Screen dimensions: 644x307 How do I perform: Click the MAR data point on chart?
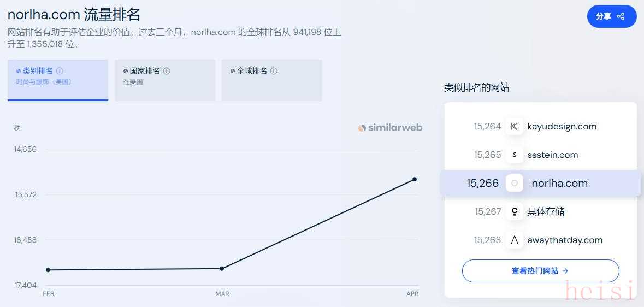pyautogui.click(x=222, y=268)
